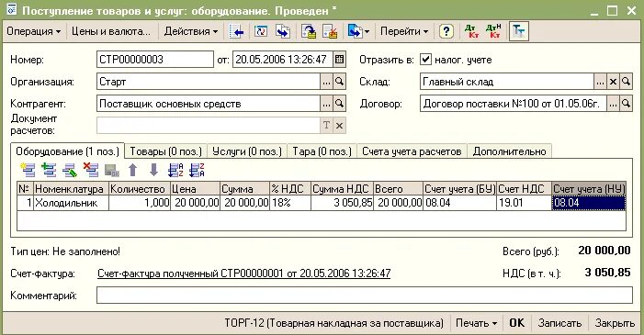The width and height of the screenshot is (644, 335).
Task: Open Склад value with magnifier icon
Action: tap(626, 82)
